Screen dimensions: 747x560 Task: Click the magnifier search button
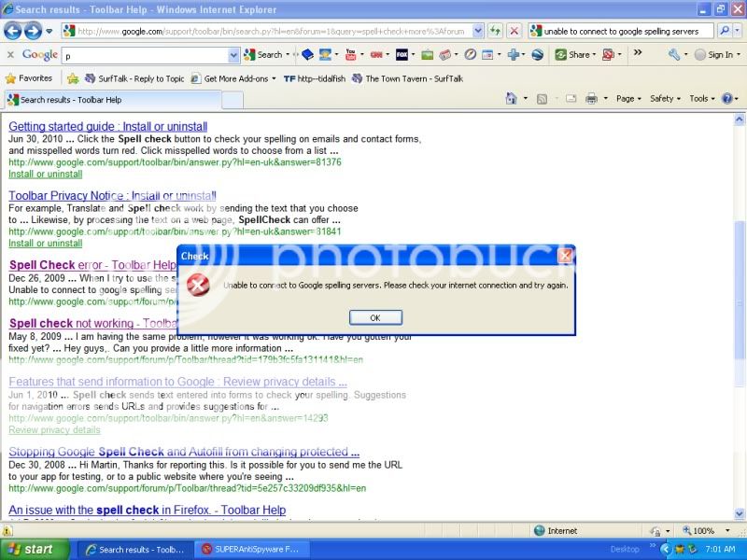pyautogui.click(x=725, y=31)
